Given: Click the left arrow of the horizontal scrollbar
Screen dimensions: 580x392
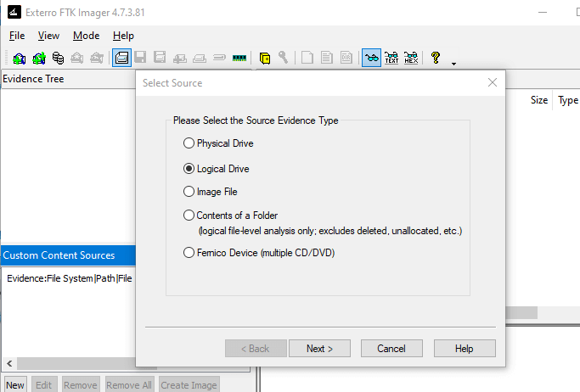Looking at the screenshot, I should pyautogui.click(x=7, y=364).
